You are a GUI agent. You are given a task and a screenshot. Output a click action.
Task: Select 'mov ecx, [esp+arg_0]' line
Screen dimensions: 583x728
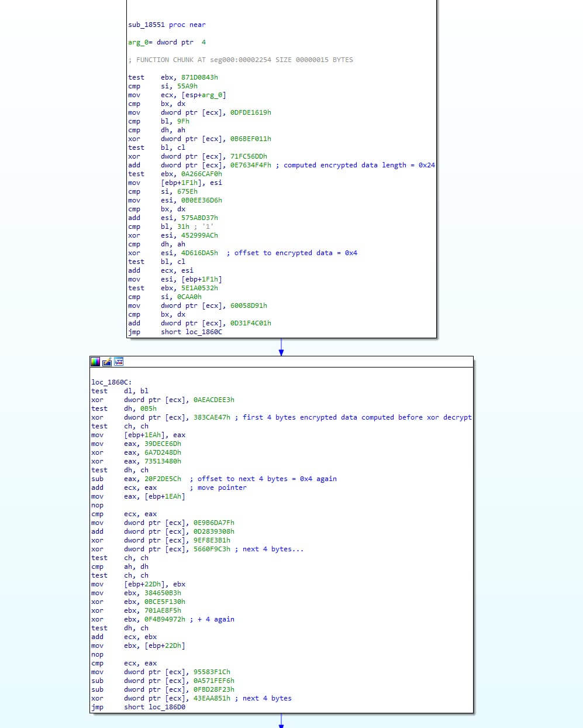[x=177, y=95]
